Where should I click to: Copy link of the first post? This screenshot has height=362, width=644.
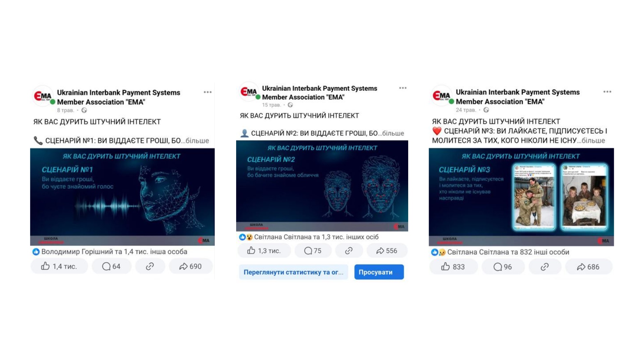click(150, 266)
